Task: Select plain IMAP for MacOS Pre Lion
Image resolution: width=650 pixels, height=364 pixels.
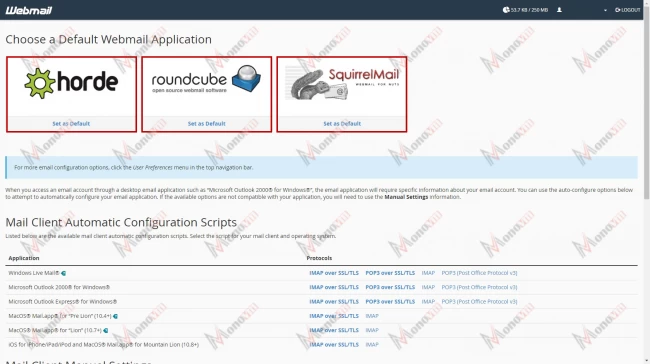Action: (372, 316)
